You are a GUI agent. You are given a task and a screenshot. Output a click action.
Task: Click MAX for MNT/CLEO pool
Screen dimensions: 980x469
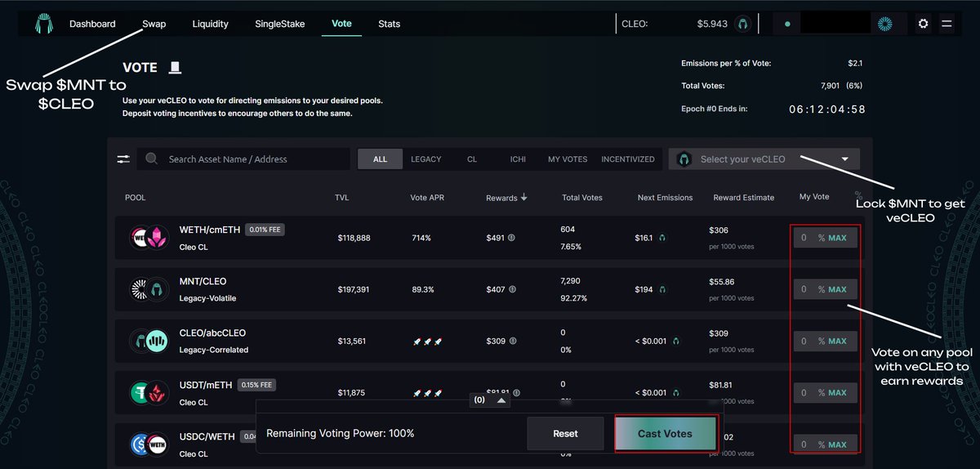[837, 289]
